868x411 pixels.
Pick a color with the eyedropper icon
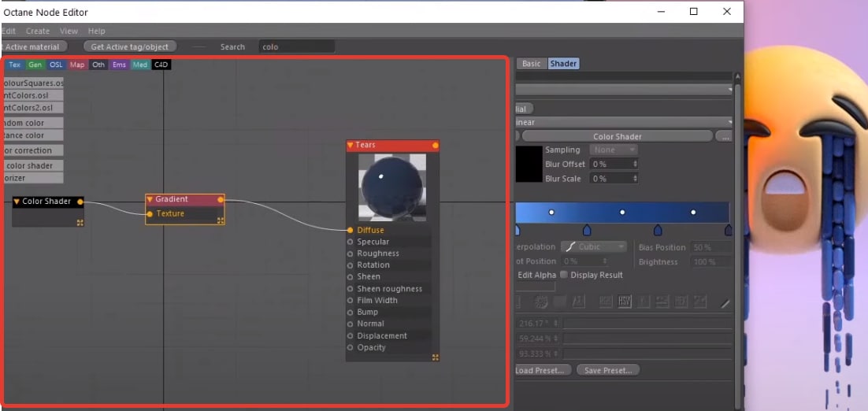tap(725, 302)
